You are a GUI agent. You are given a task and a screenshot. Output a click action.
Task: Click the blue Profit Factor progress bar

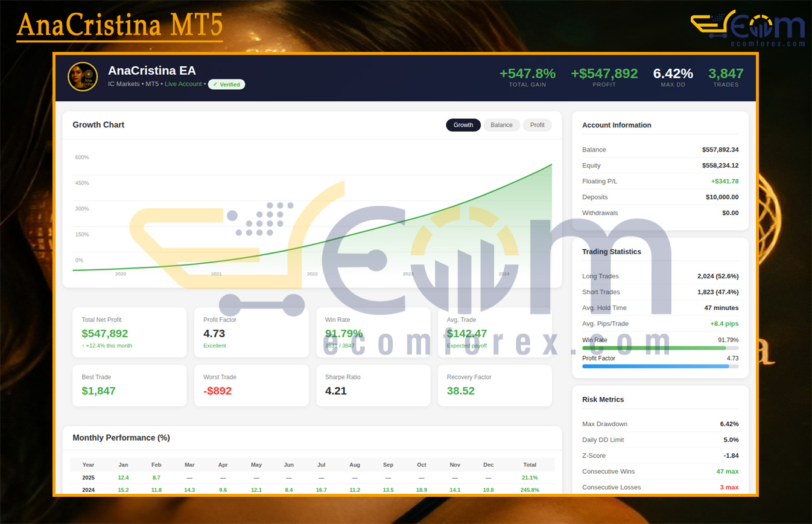655,366
